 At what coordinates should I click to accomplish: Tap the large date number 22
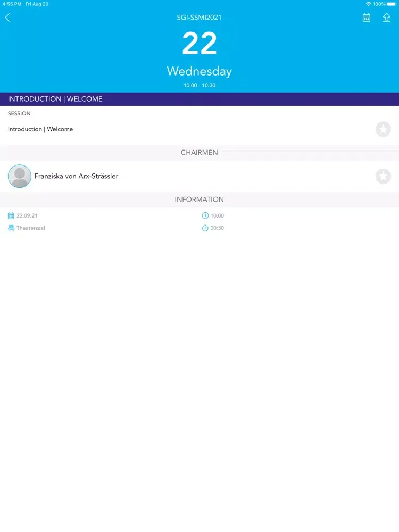(x=199, y=44)
